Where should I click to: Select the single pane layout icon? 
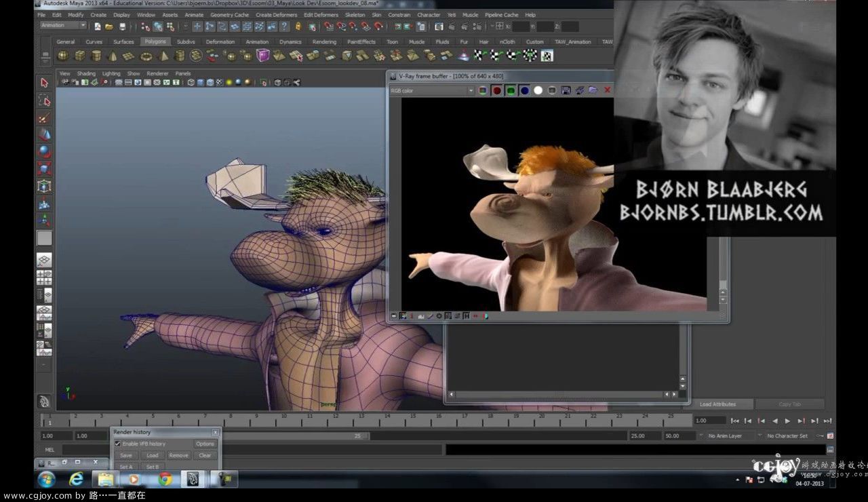tap(44, 260)
